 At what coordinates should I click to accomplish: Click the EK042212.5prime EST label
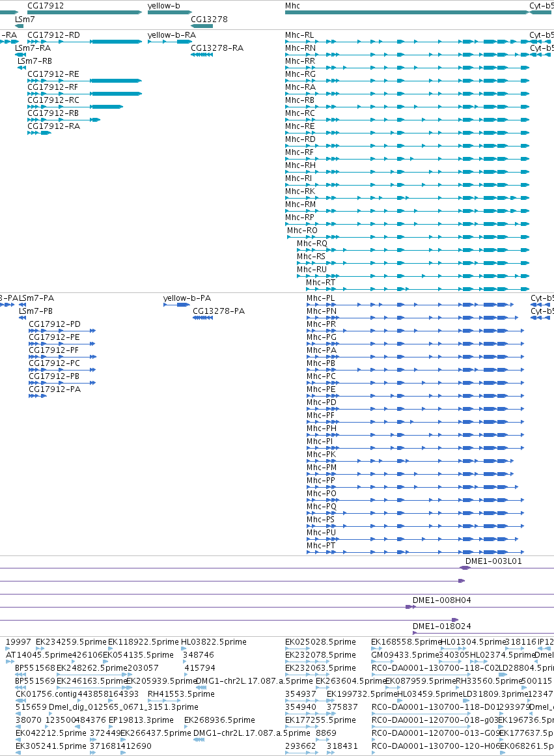pos(51,733)
